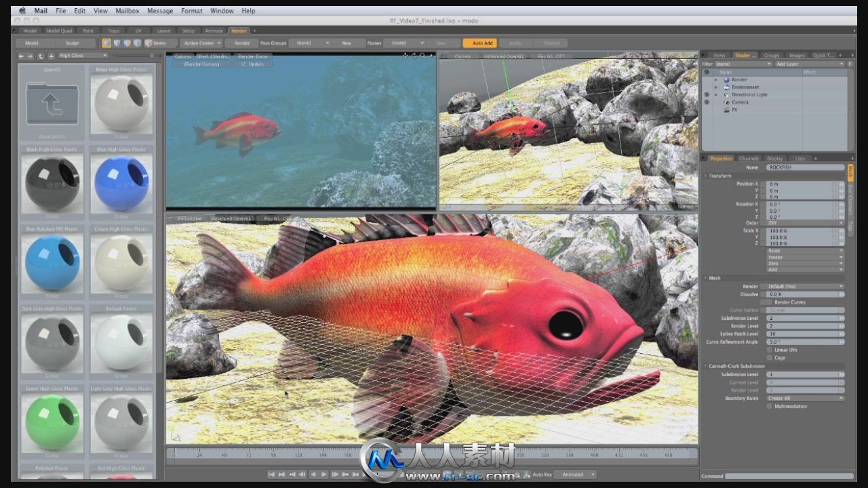Image resolution: width=868 pixels, height=488 pixels.
Task: Toggle Cage checkbox
Action: pos(770,358)
